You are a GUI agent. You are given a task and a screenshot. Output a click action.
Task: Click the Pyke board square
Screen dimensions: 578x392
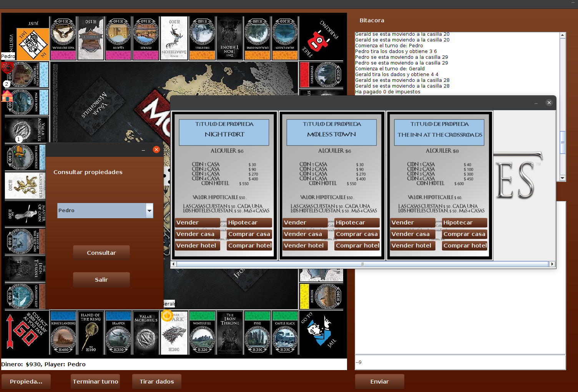tap(257, 332)
